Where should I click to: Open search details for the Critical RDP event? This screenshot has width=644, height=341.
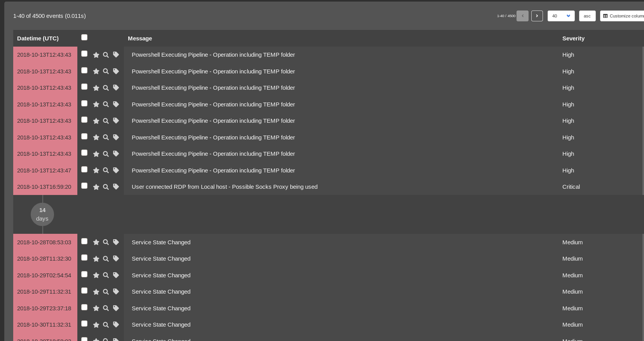(106, 187)
